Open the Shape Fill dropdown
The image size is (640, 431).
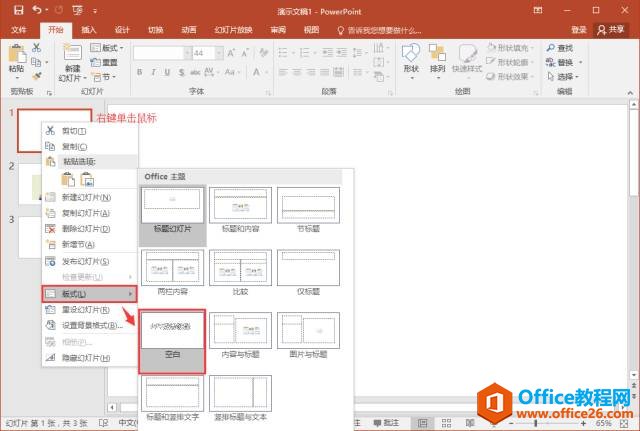(511, 48)
